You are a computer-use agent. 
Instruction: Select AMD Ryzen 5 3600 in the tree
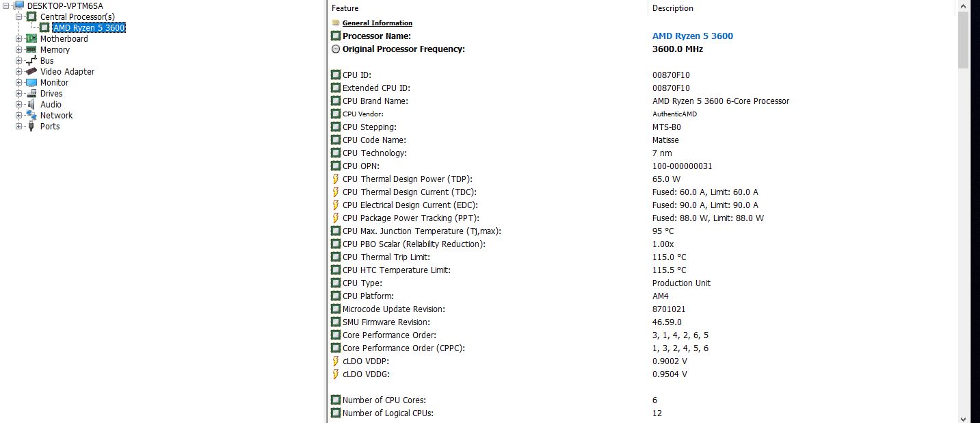[x=89, y=27]
